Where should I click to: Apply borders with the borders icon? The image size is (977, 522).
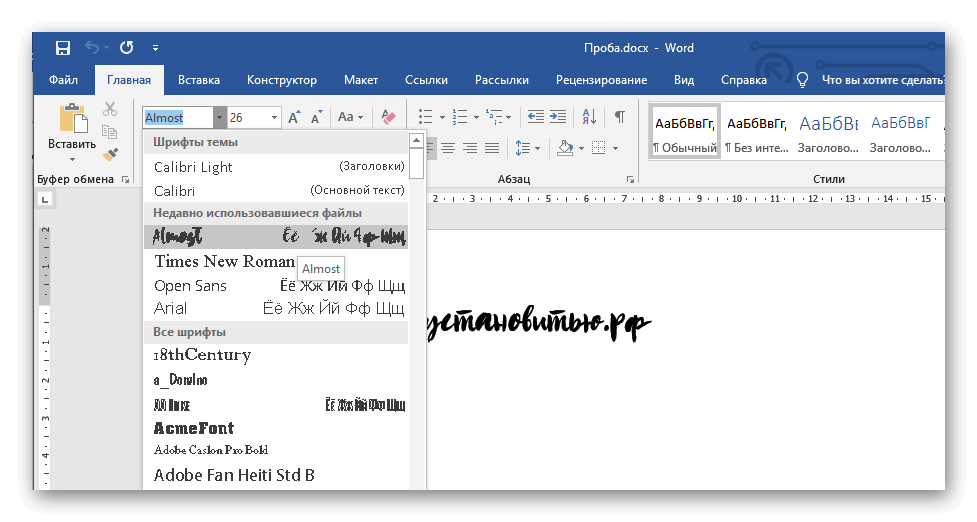click(599, 148)
